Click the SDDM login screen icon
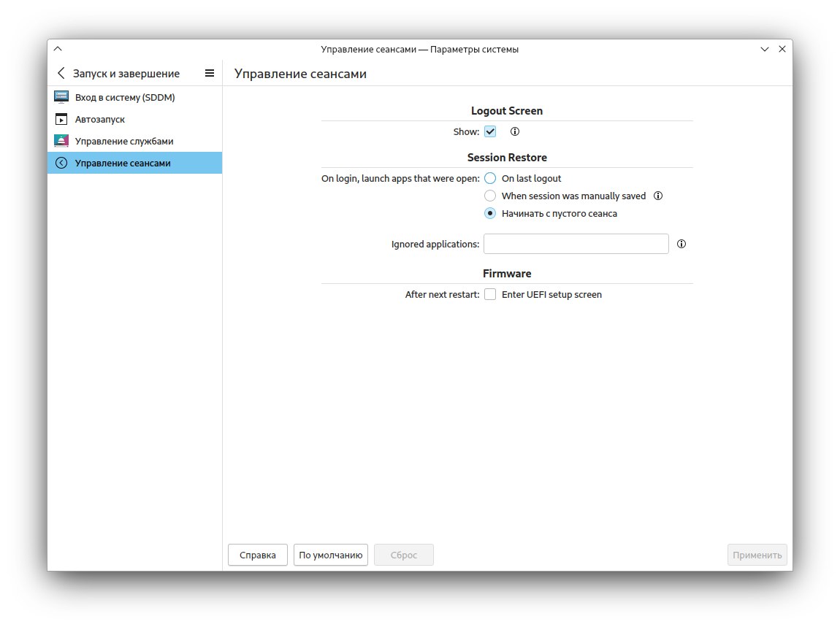Image resolution: width=840 pixels, height=627 pixels. click(61, 97)
